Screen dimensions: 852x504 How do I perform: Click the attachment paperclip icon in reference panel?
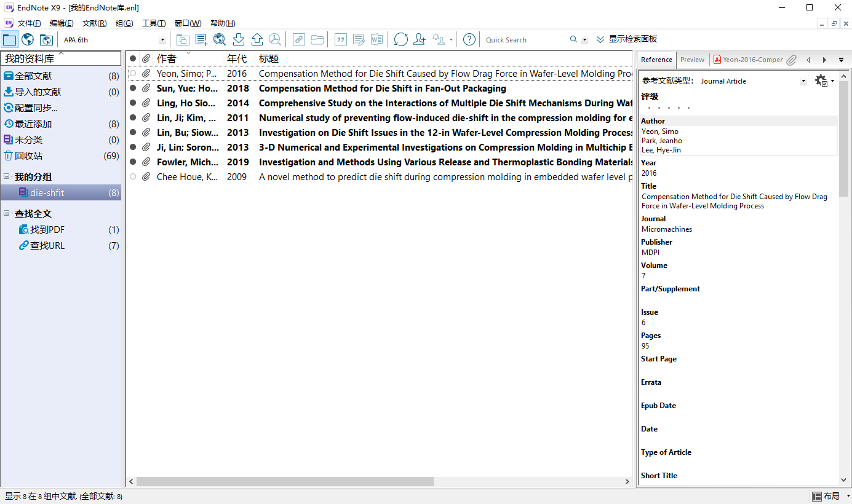[x=792, y=60]
